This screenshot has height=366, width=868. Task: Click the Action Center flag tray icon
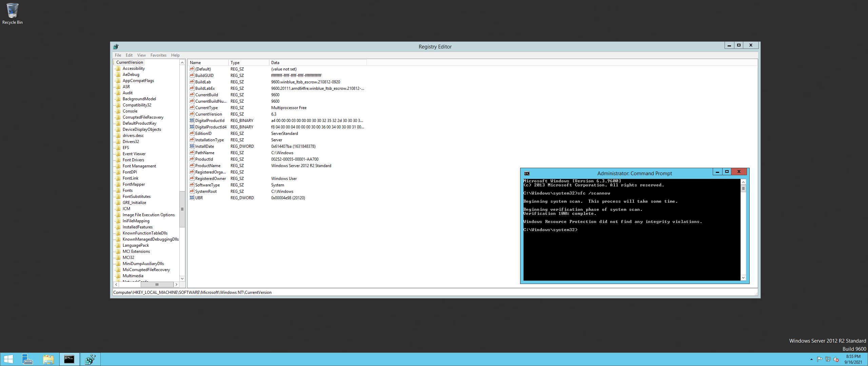pyautogui.click(x=820, y=359)
